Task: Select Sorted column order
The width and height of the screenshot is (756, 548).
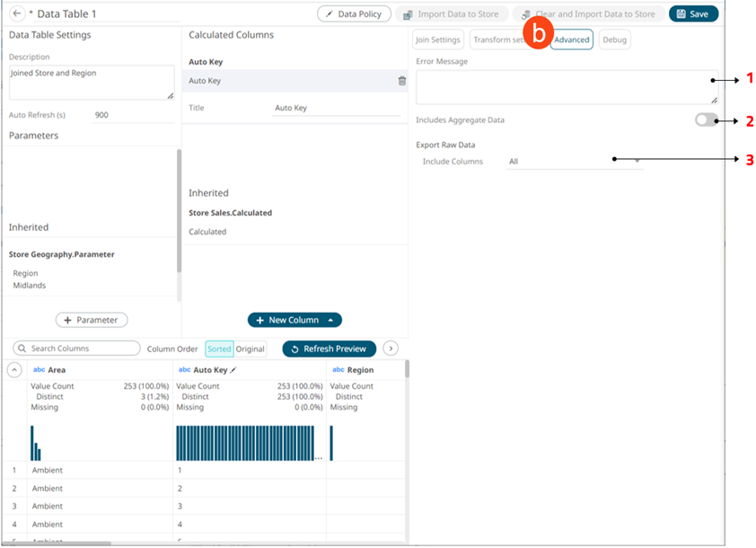Action: pyautogui.click(x=219, y=349)
